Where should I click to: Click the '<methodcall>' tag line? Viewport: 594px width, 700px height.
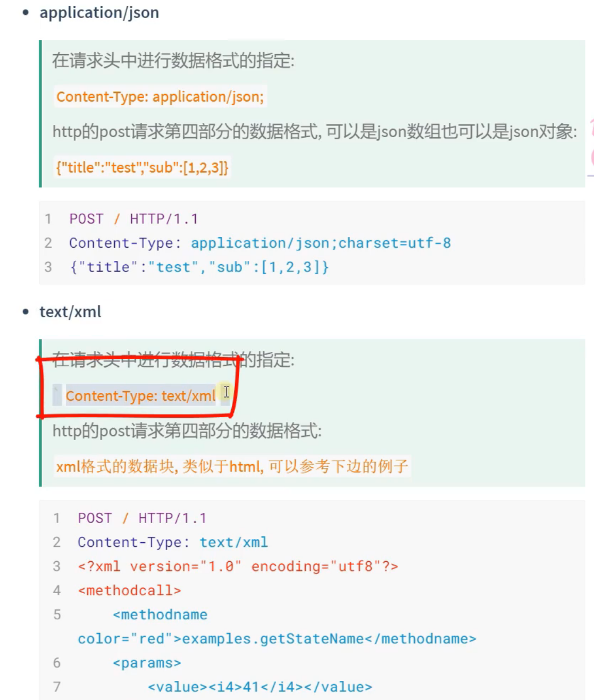click(x=129, y=590)
